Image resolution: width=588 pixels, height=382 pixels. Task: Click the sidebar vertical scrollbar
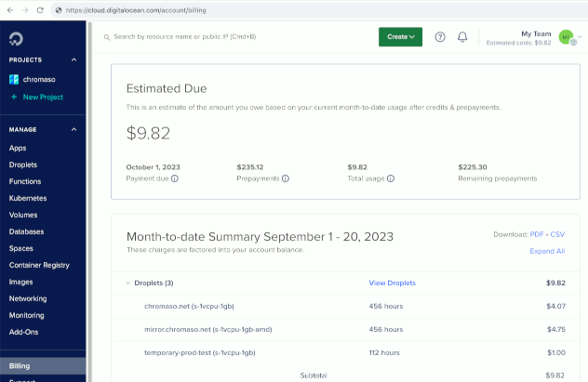pos(89,202)
